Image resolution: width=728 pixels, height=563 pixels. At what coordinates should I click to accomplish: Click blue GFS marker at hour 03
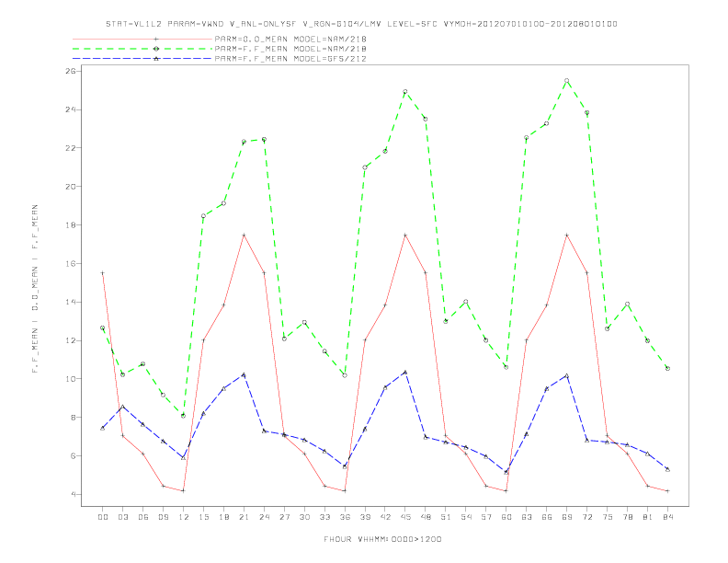[122, 407]
